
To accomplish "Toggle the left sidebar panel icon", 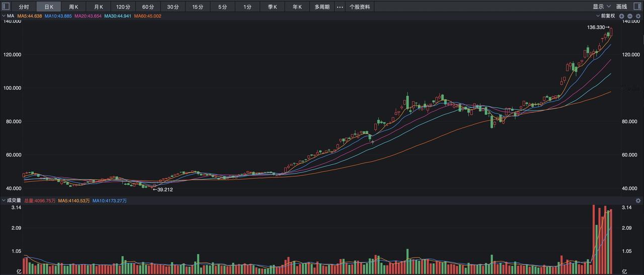I will point(6,7).
